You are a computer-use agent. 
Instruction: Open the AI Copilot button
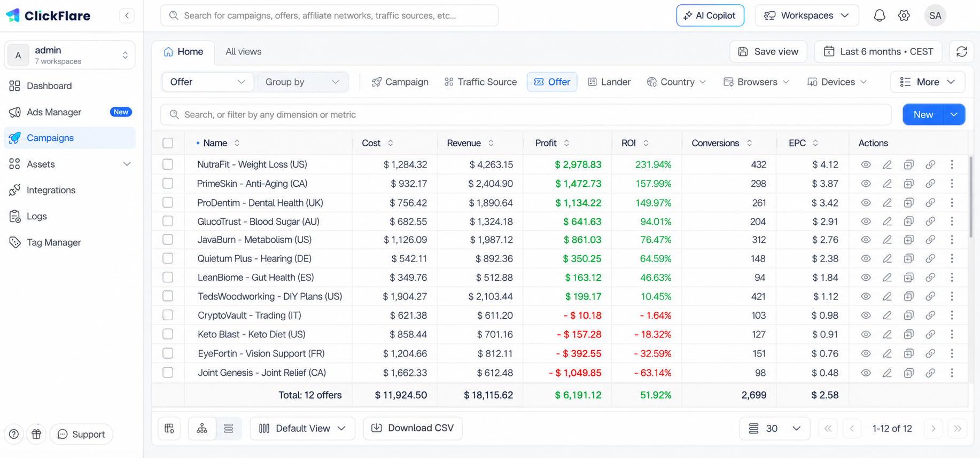(710, 15)
